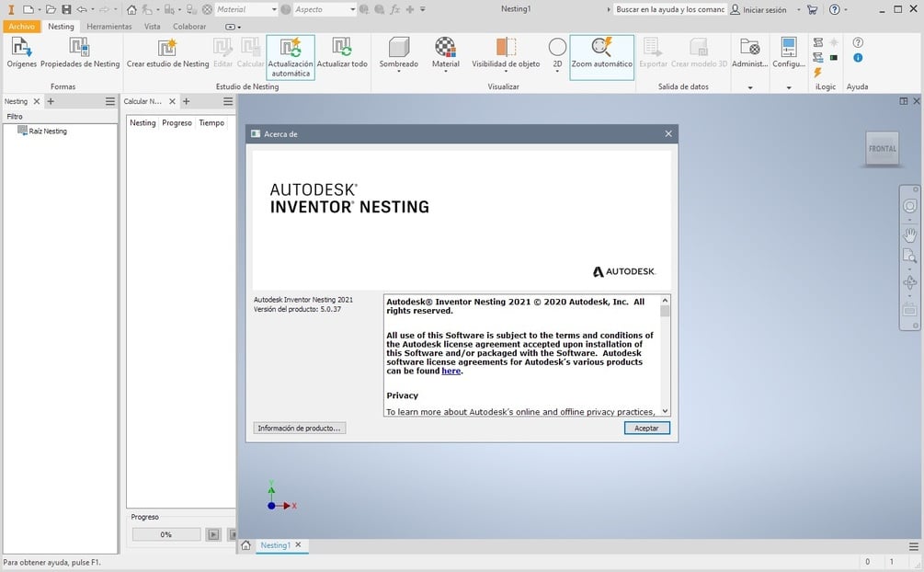The image size is (924, 572).
Task: Click the Zoom tool in navigation bar
Action: point(910,256)
